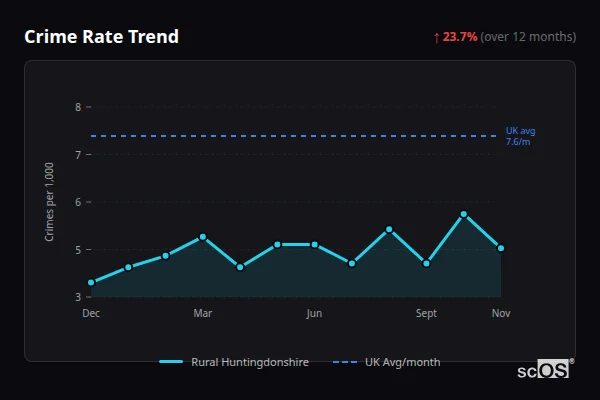Screen dimensions: 600x400
Task: Toggle Rural Huntingdonshire legend entry
Action: pos(234,362)
